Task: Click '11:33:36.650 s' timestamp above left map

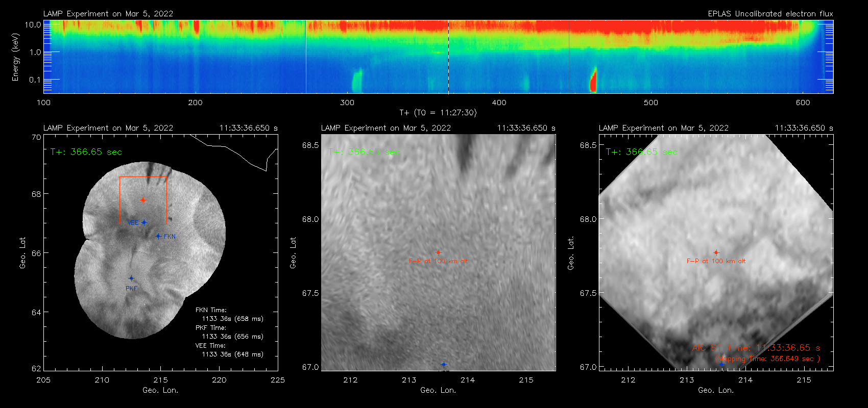Action: click(x=249, y=128)
